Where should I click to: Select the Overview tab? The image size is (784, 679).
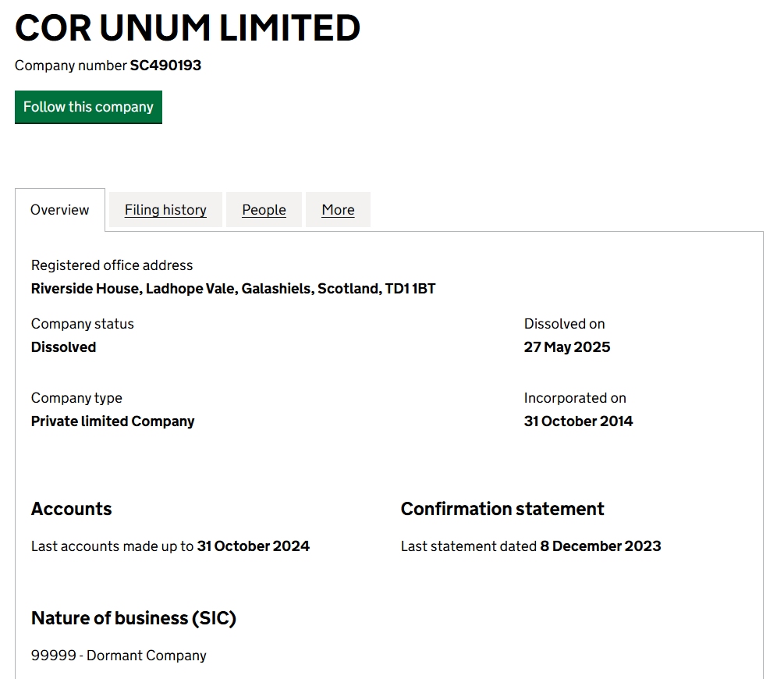(x=60, y=210)
